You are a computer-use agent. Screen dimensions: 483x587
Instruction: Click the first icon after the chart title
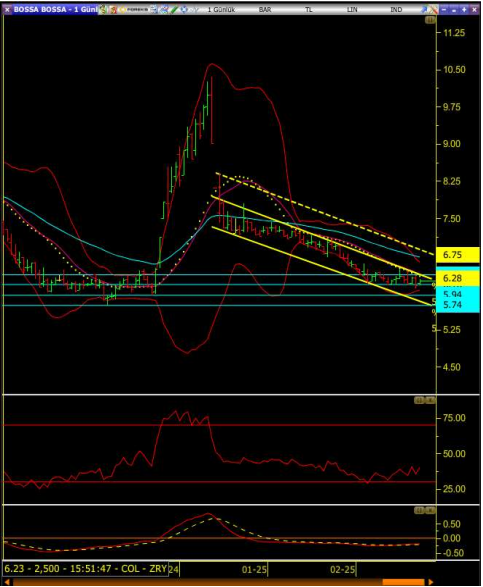pos(103,9)
